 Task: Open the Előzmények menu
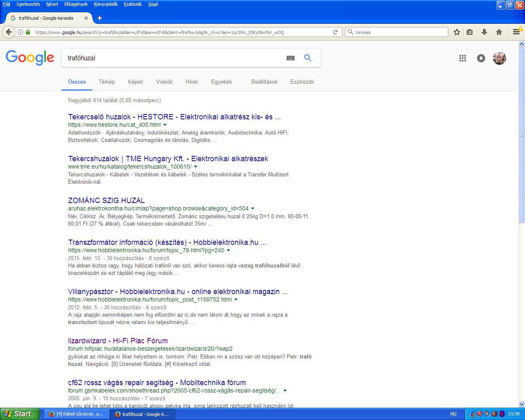coord(76,4)
